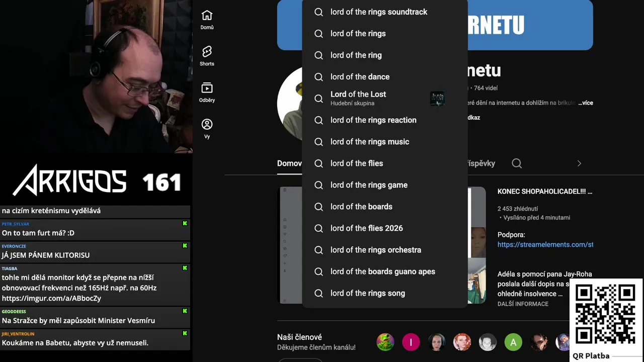644x362 pixels.
Task: Click the ARRIGOS stream logo
Action: [x=69, y=180]
